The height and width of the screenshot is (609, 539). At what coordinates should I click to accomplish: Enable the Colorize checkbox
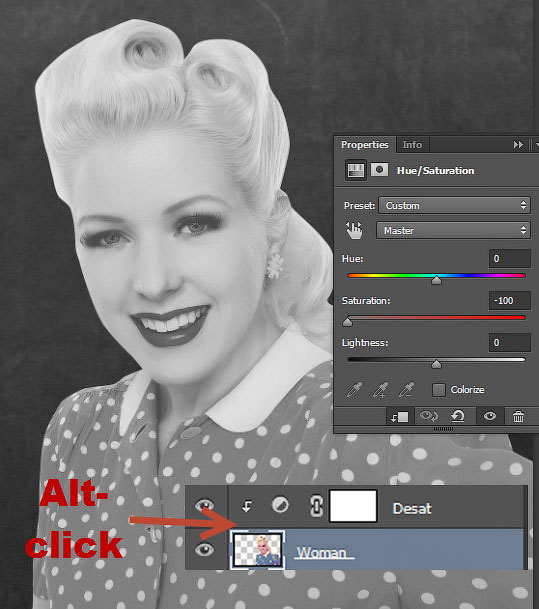[439, 390]
